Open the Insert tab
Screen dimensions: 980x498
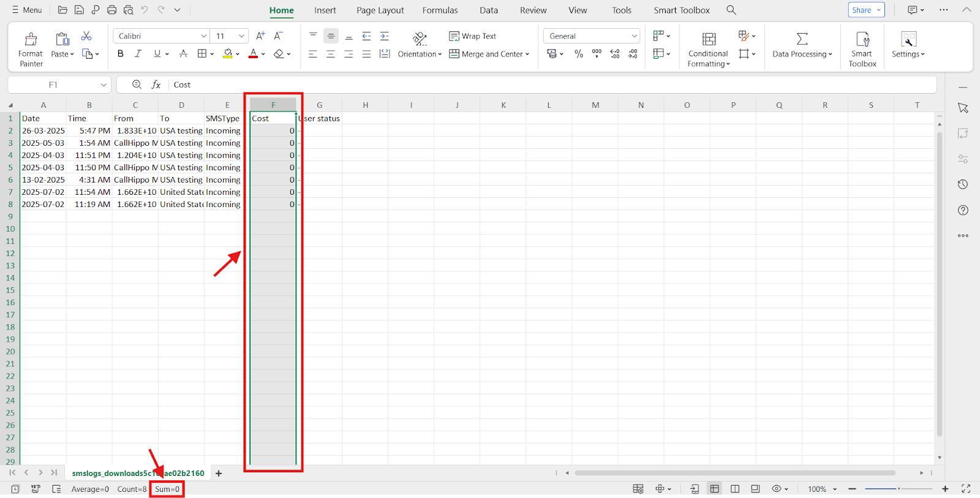tap(325, 10)
